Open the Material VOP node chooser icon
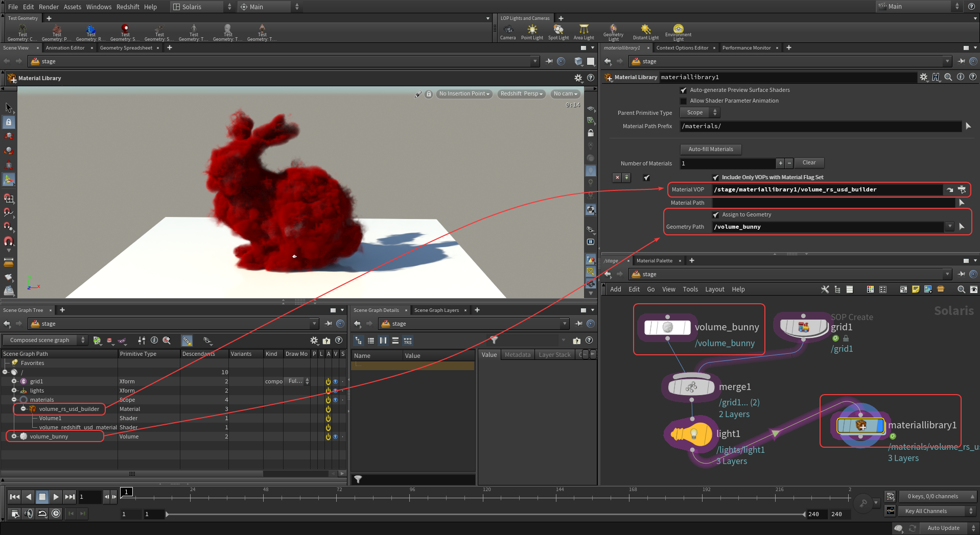This screenshot has height=535, width=980. coord(962,189)
